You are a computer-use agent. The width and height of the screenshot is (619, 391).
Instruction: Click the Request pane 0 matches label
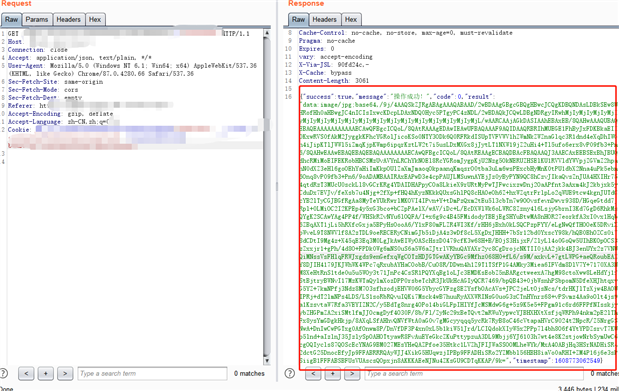tap(249, 373)
